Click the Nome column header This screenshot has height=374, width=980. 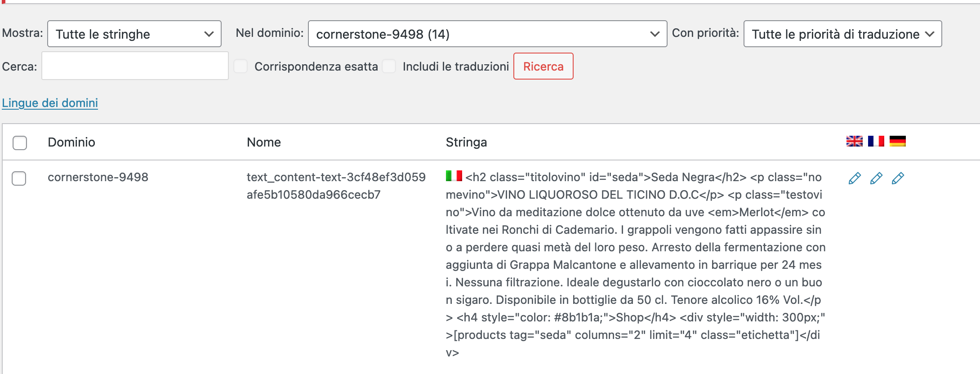(x=264, y=142)
